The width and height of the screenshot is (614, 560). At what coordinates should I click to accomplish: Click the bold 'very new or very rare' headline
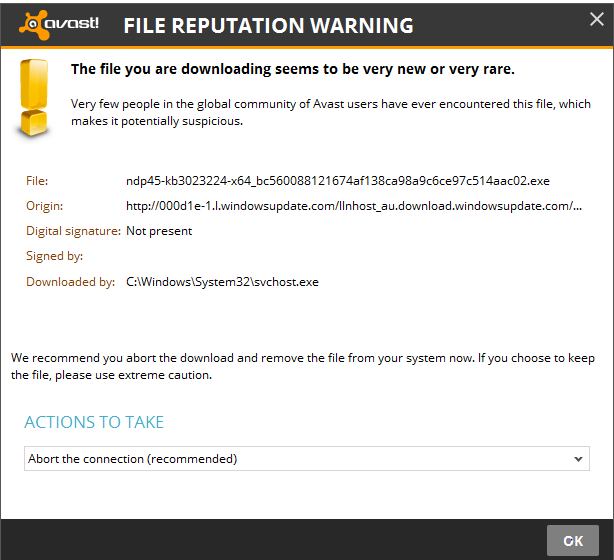point(293,69)
